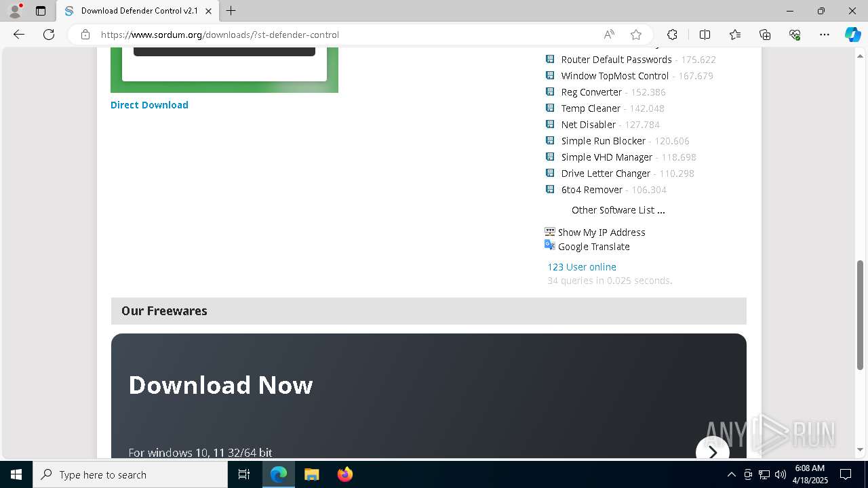
Task: Open File Explorer from the taskbar
Action: (311, 474)
